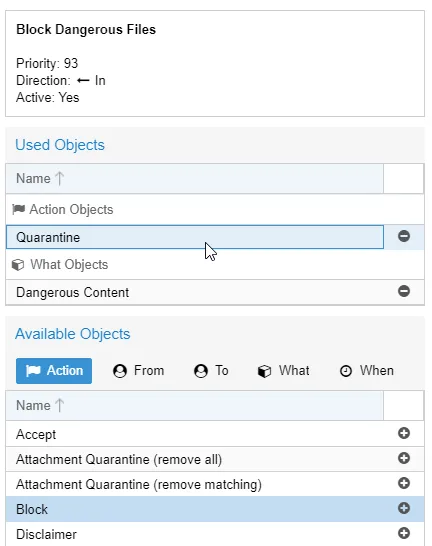Remove Dangerous Content from Used Objects

(x=404, y=291)
